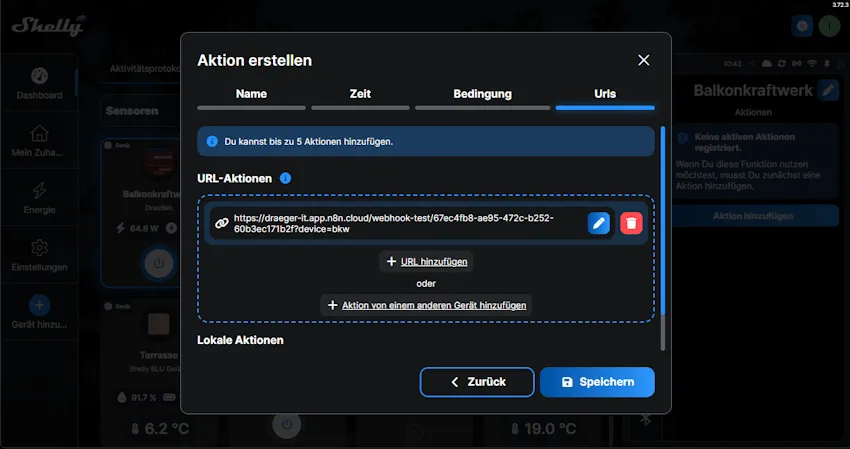This screenshot has width=850, height=449.
Task: Click the 91.7 % humidity reading
Action: pyautogui.click(x=137, y=397)
